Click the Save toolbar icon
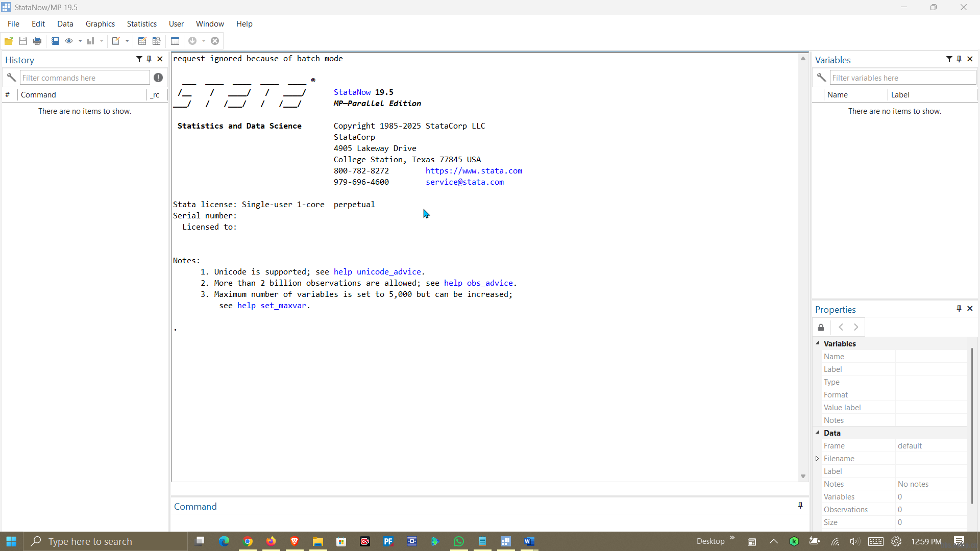This screenshot has height=551, width=980. click(x=23, y=41)
